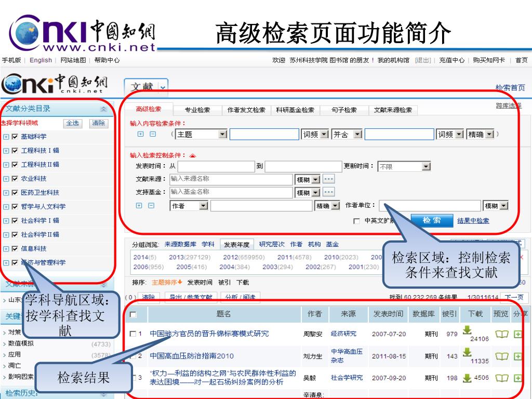Preview the article 中国地方官员的晋升锦标赛模式研究
The width and height of the screenshot is (532, 399).
[502, 334]
